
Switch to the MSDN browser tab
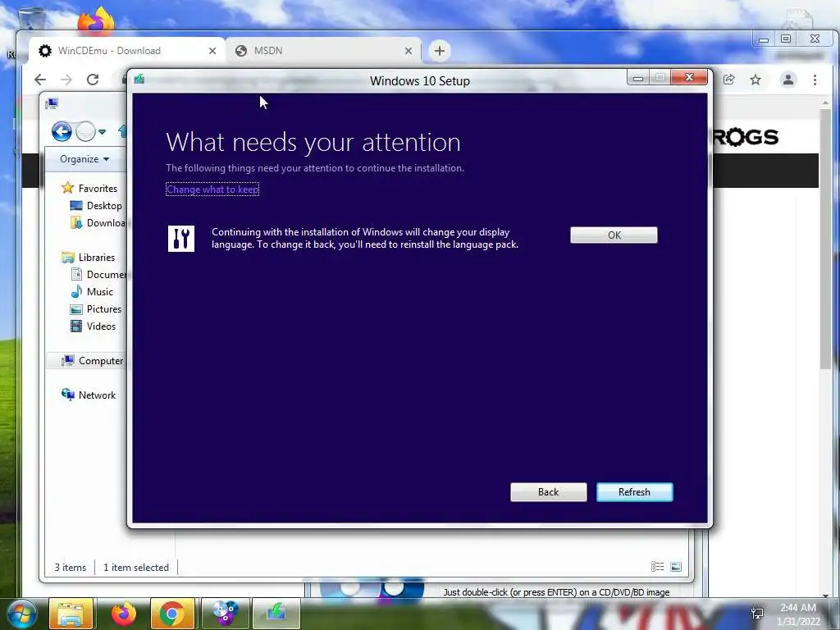pyautogui.click(x=323, y=51)
